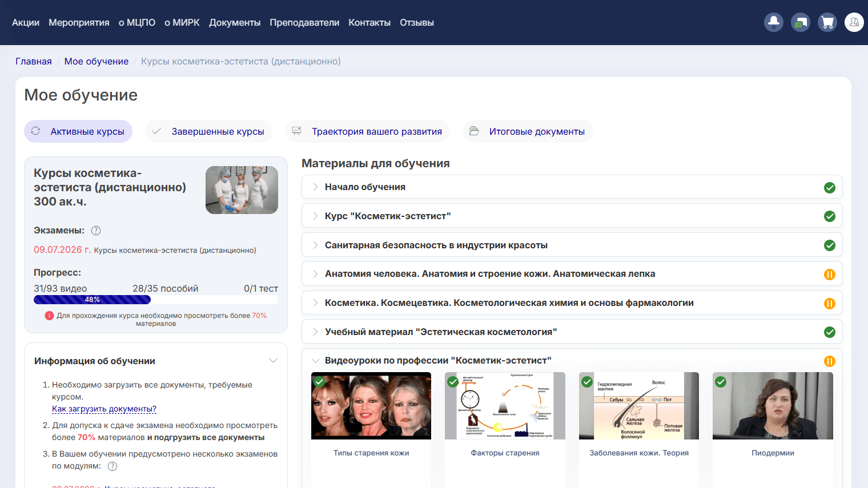The height and width of the screenshot is (488, 868).
Task: Click orange pause icon on 'Анатомия человека' row
Action: (830, 275)
